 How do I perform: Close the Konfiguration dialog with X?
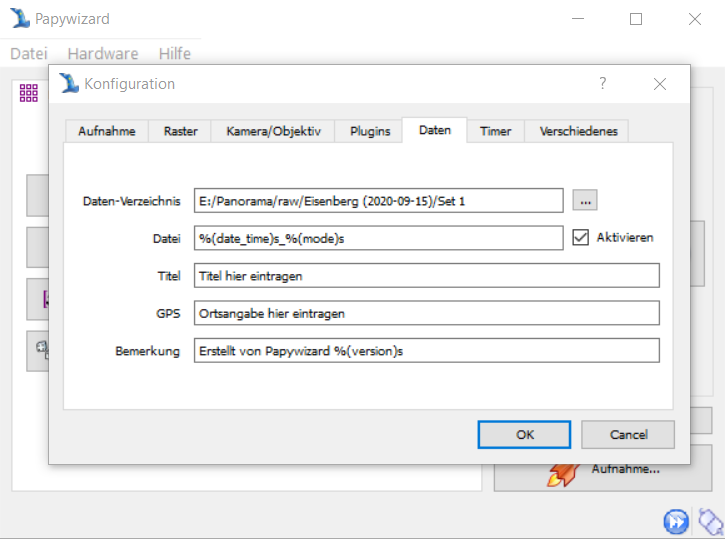(659, 84)
